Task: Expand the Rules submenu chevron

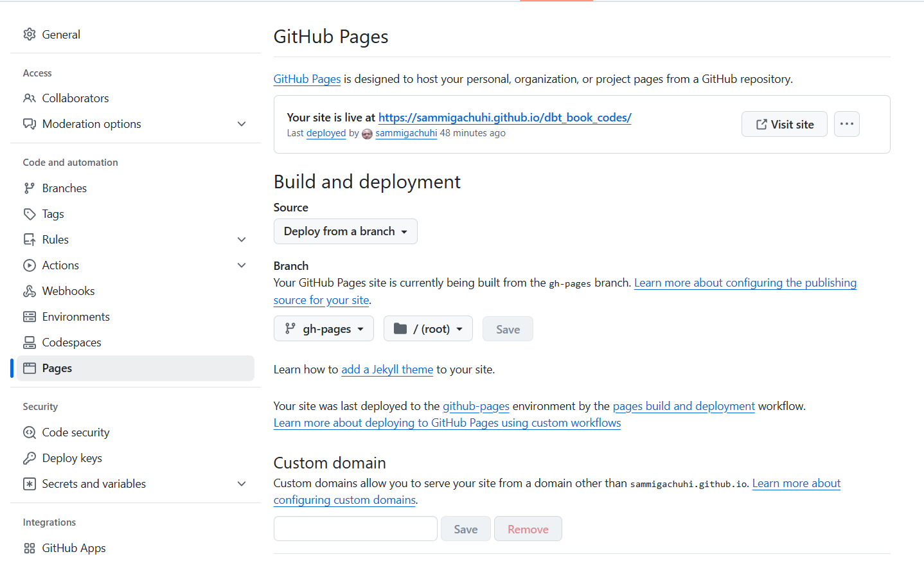Action: [242, 240]
